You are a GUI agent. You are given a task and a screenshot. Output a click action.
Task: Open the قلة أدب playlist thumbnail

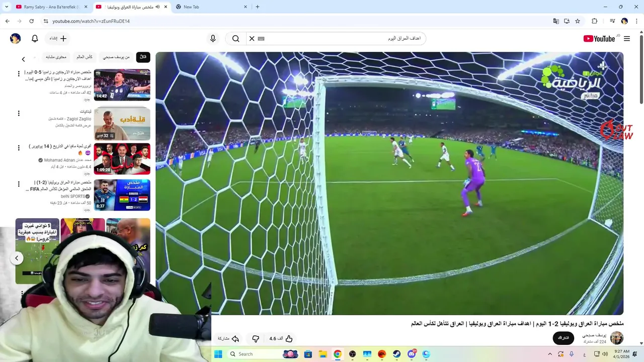[122, 124]
